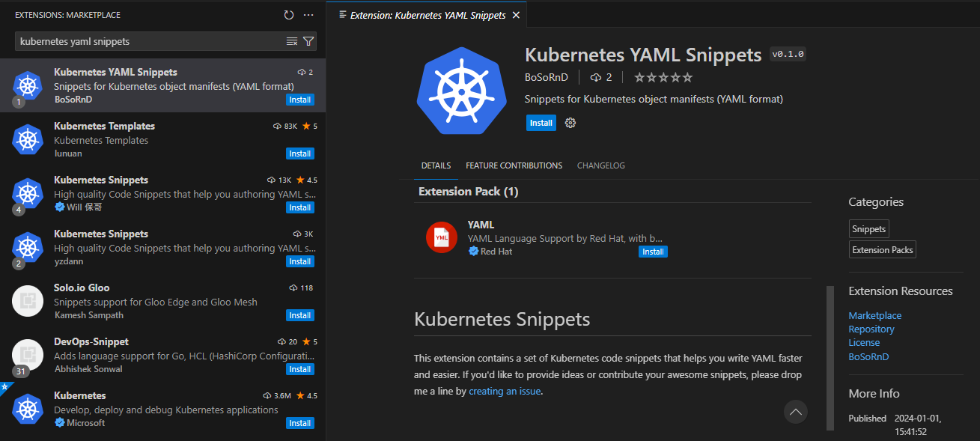Clear the extension search results filter

coord(291,42)
